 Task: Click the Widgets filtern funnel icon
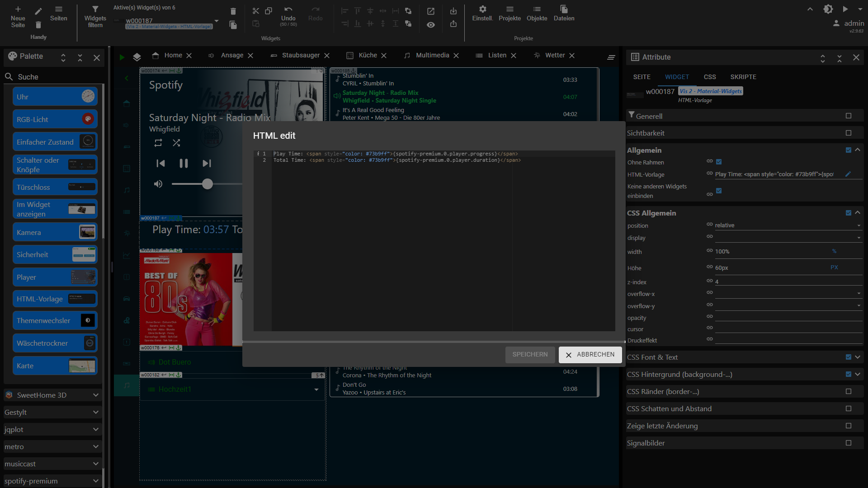[x=95, y=9]
